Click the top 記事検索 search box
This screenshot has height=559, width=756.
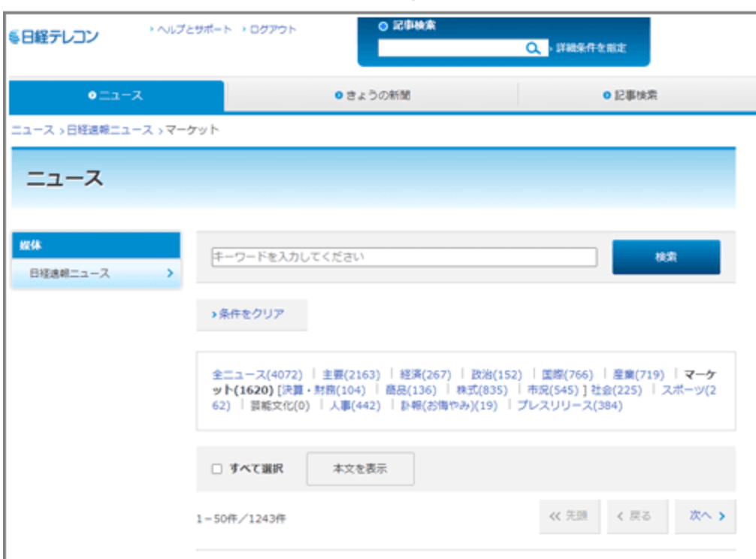click(450, 48)
